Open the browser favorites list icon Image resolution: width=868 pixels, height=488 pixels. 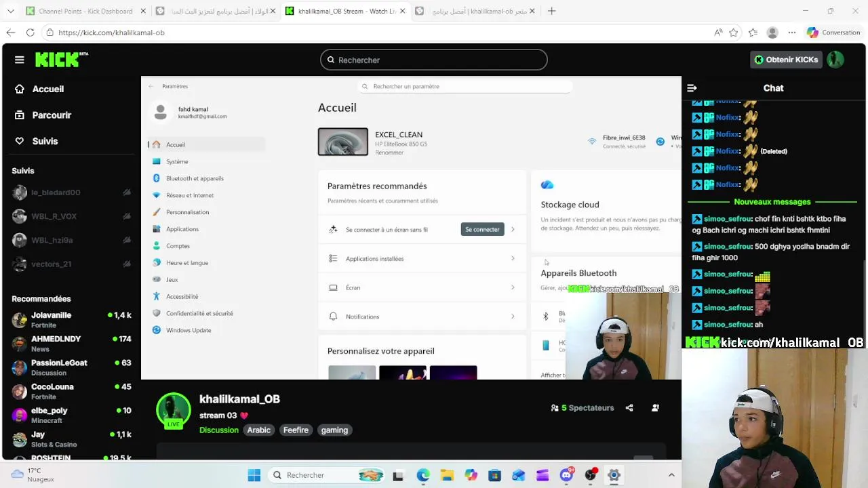pos(753,33)
